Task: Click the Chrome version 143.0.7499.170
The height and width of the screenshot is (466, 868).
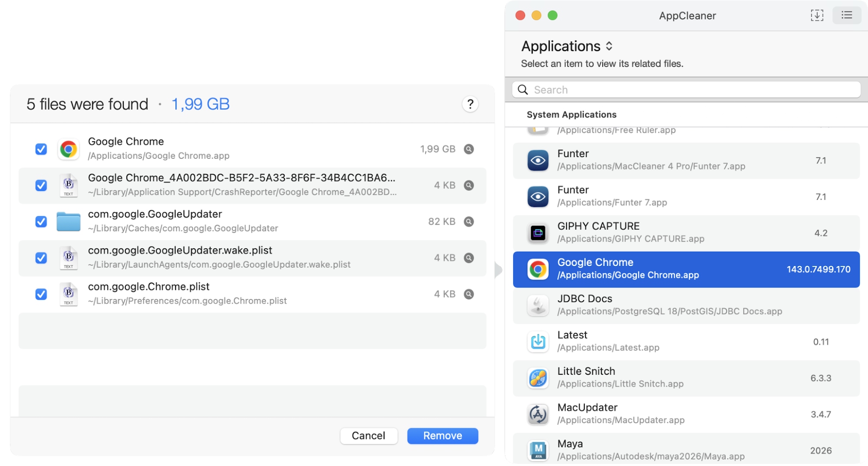Action: tap(818, 269)
